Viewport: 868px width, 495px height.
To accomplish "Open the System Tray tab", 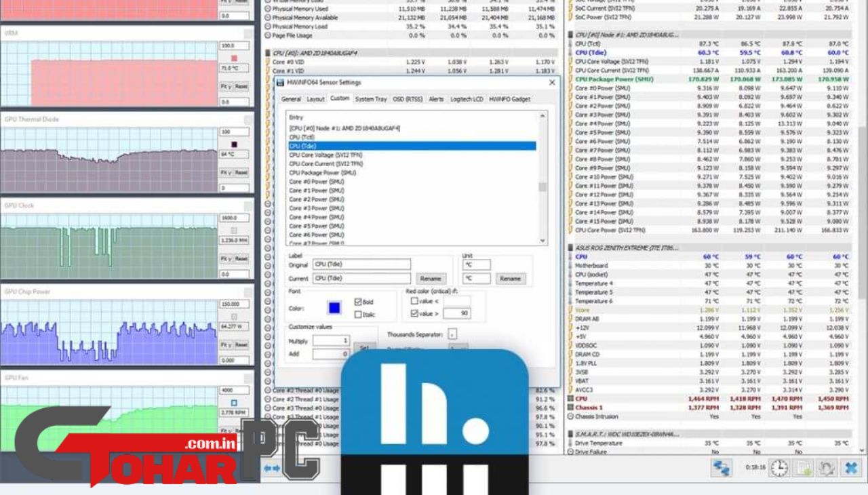I will (x=371, y=99).
